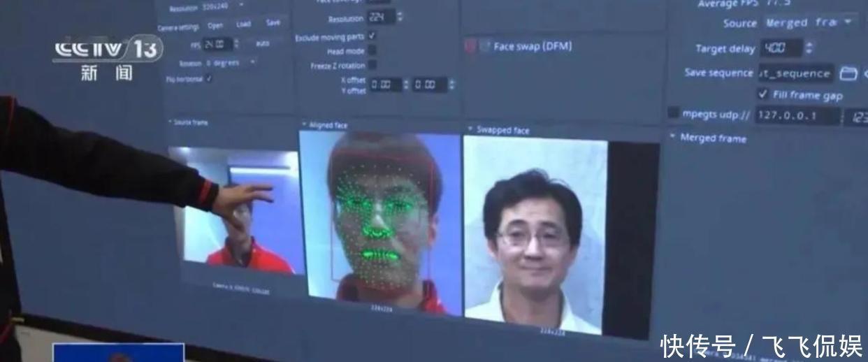This screenshot has height=362, width=868.
Task: Open the folder browse icon for Save sequence
Action: (x=847, y=73)
